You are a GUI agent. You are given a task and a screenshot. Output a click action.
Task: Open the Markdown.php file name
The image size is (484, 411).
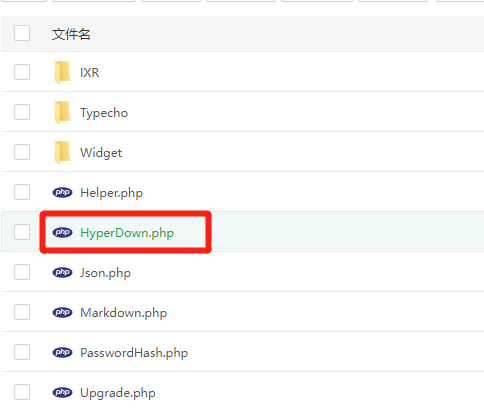[124, 313]
